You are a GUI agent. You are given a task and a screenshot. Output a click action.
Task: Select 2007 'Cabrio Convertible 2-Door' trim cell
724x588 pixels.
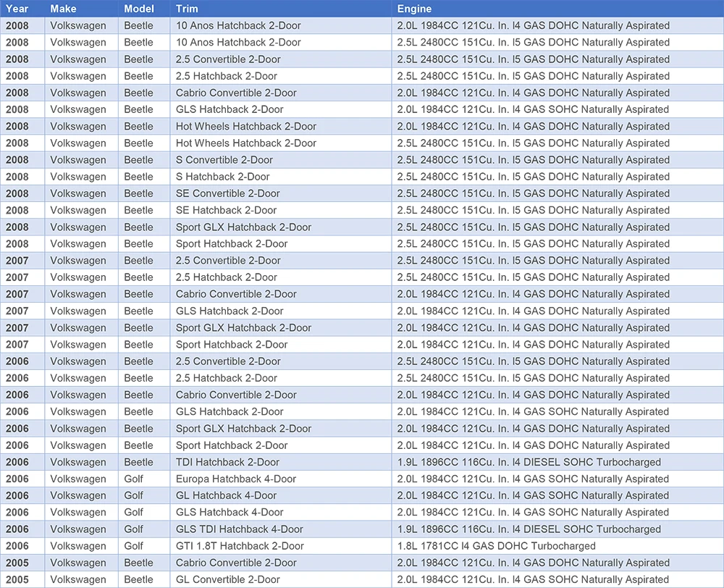(x=281, y=294)
